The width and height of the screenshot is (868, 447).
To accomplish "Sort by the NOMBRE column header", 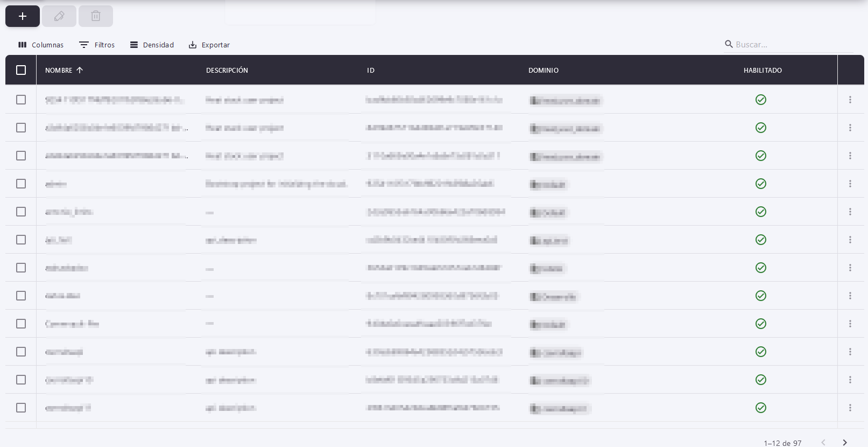I will [x=59, y=70].
